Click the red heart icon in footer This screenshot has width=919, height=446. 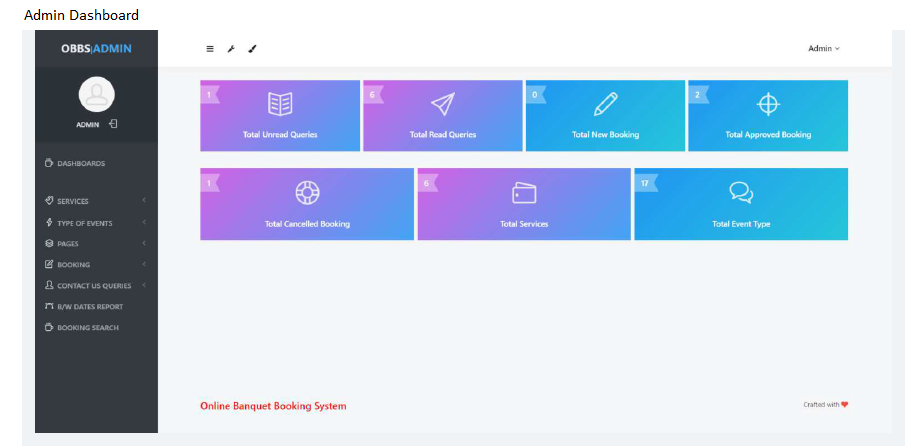click(x=845, y=404)
